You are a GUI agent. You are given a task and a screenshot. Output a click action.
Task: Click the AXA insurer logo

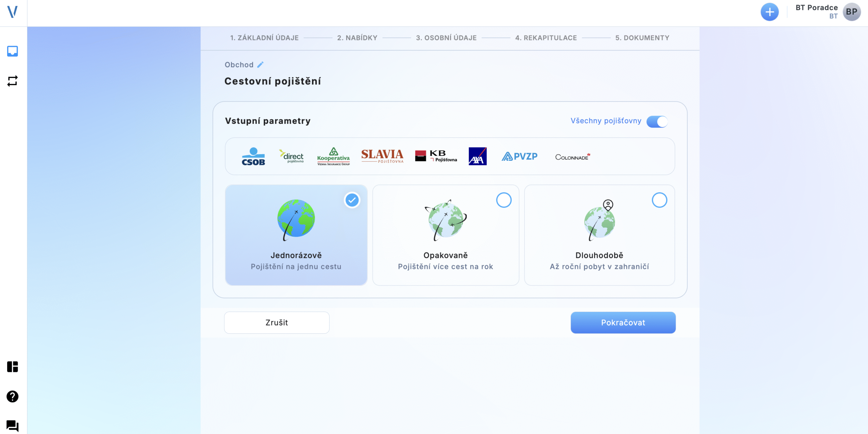(x=477, y=156)
